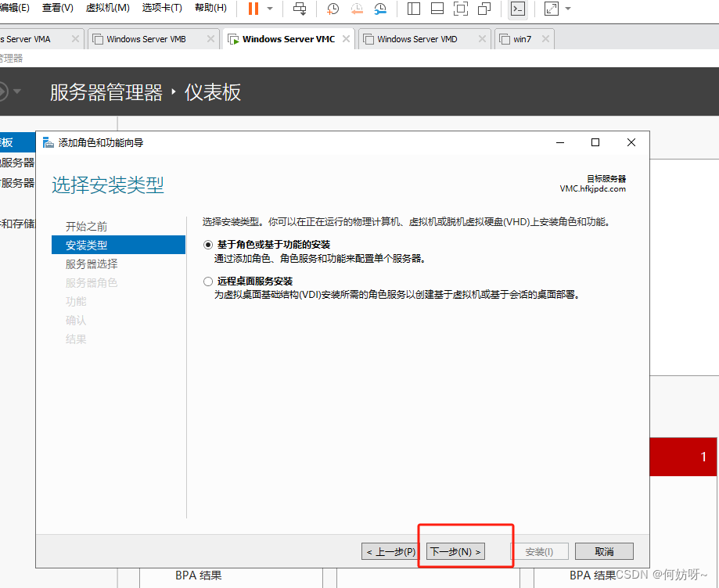The width and height of the screenshot is (719, 588).
Task: Open dropdown arrow next to Pause icon
Action: click(x=270, y=9)
